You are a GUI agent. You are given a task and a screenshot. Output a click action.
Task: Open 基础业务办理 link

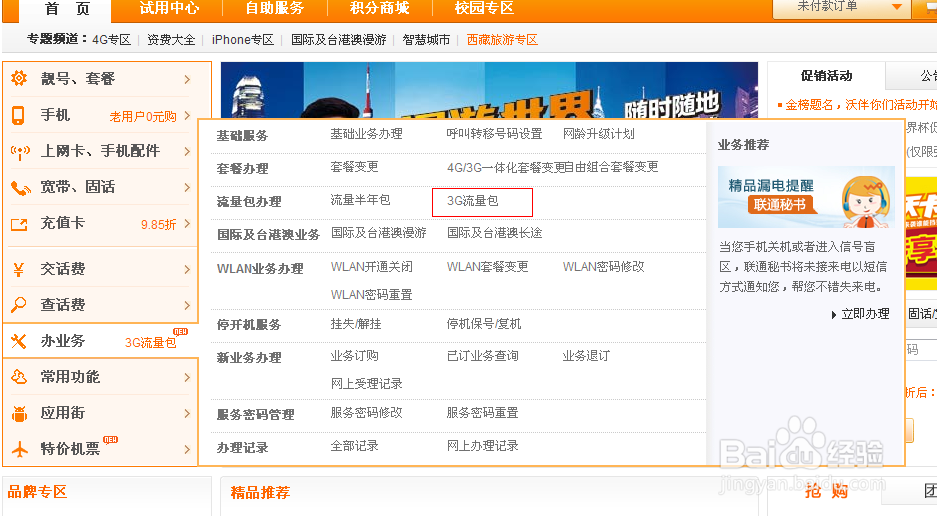tap(366, 134)
